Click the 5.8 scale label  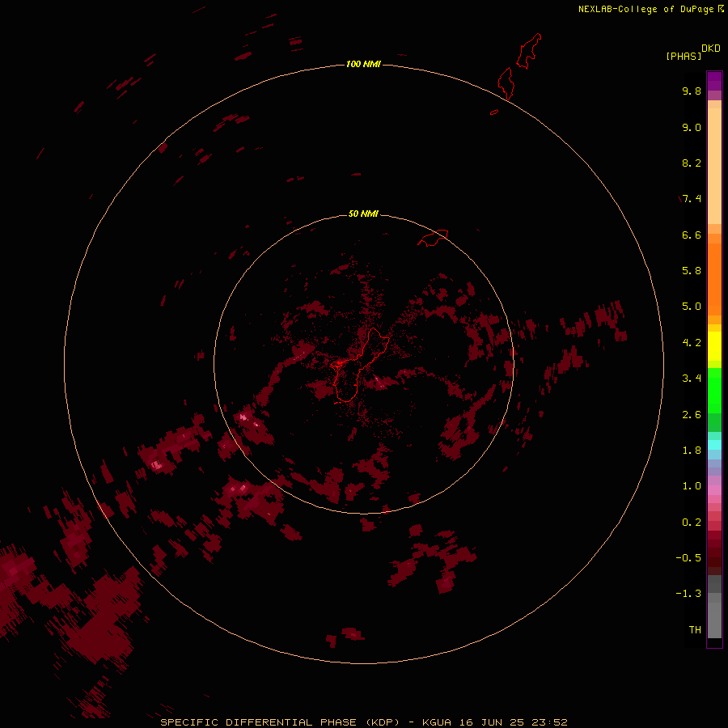point(692,271)
